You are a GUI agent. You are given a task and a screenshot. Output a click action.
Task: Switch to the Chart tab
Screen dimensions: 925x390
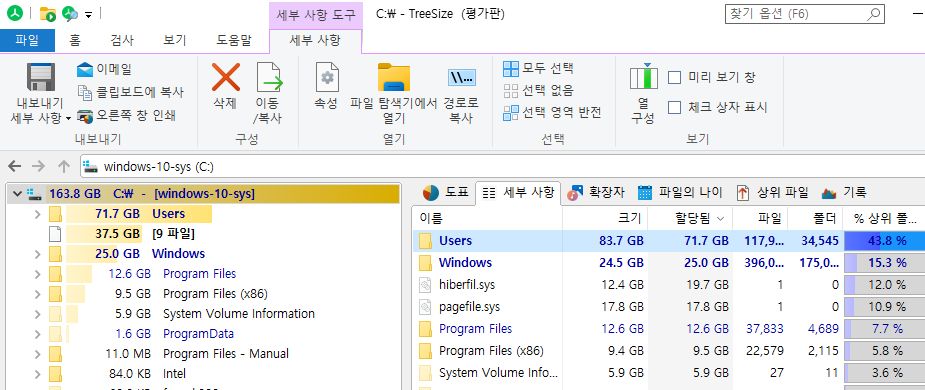click(x=445, y=192)
